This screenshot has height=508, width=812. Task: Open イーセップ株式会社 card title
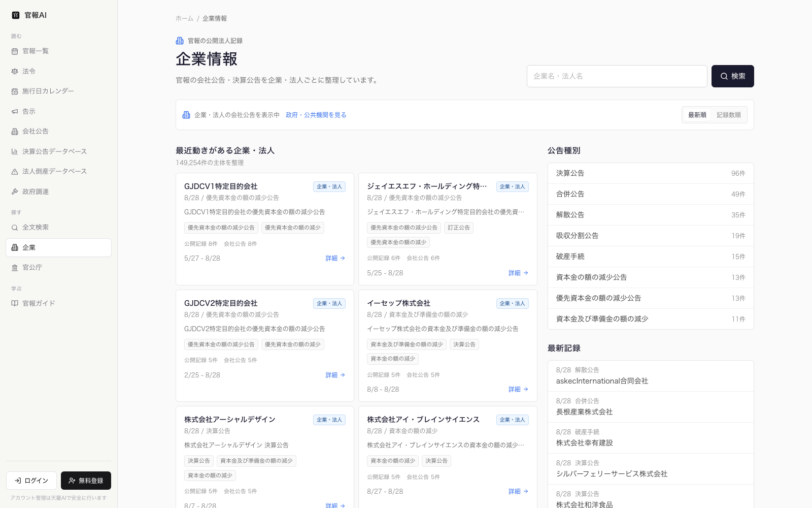click(x=398, y=303)
